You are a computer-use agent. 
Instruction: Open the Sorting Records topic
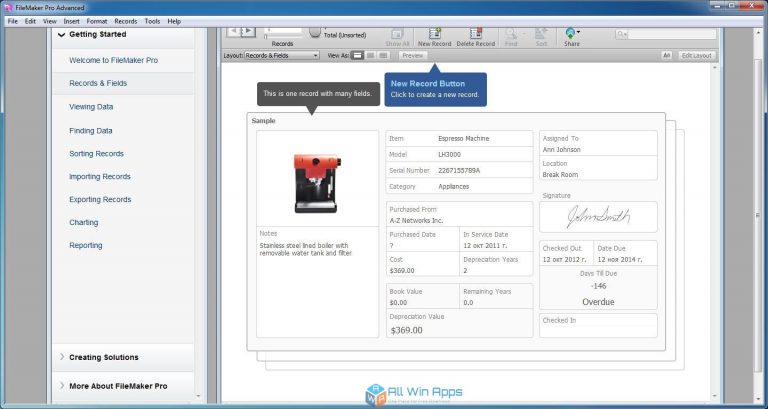click(96, 154)
